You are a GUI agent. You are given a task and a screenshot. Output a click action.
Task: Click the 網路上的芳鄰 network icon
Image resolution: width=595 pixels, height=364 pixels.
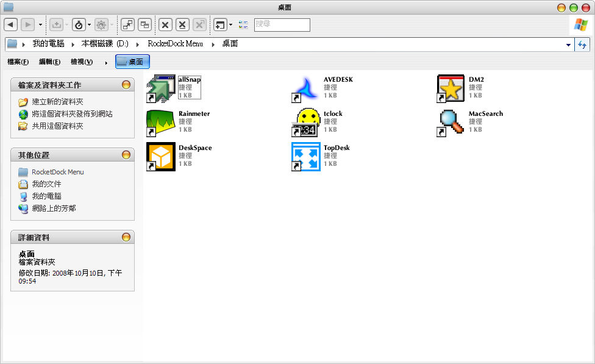pos(23,209)
